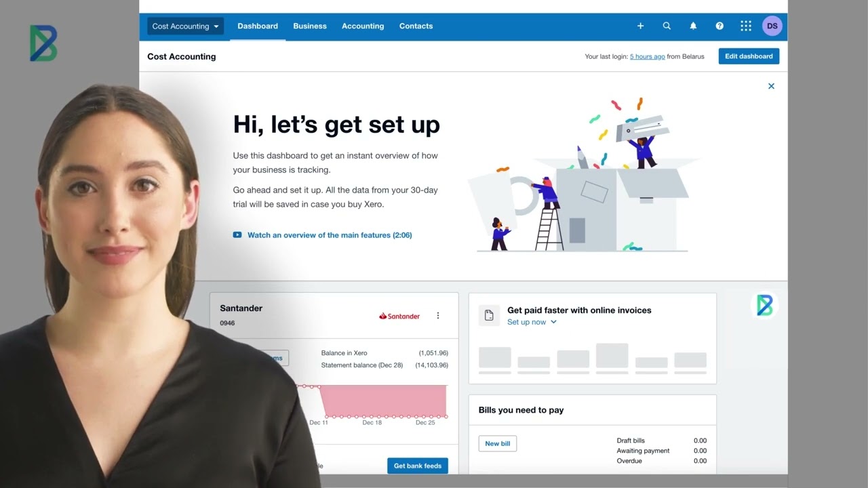Open the Business menu

310,26
